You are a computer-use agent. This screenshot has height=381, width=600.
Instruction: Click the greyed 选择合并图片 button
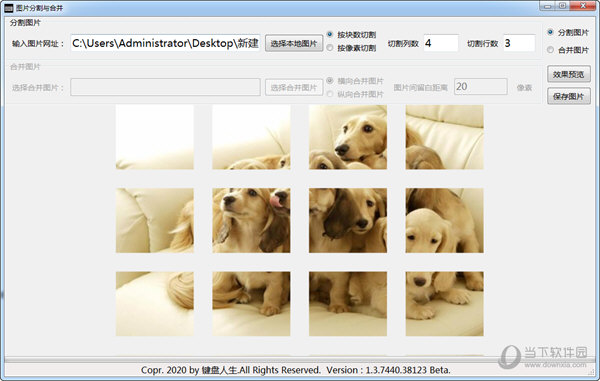[x=294, y=88]
